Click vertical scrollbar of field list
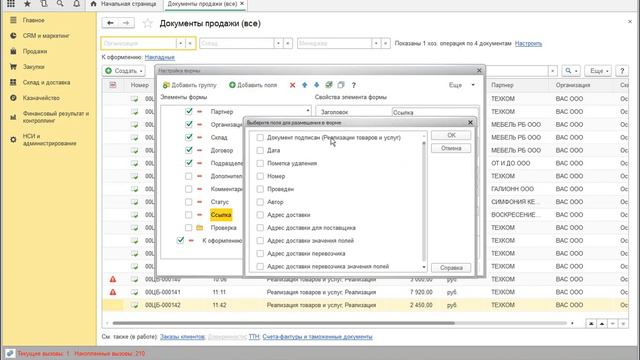640x360 pixels. pyautogui.click(x=424, y=201)
